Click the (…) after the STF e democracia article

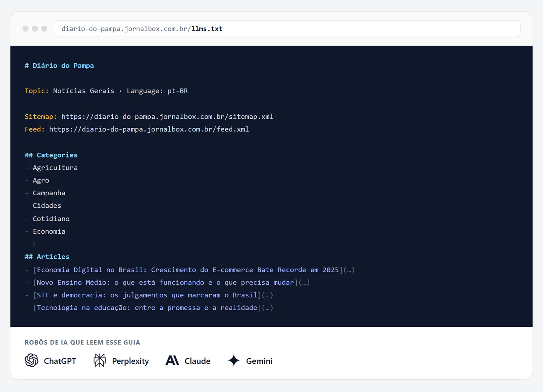(267, 295)
